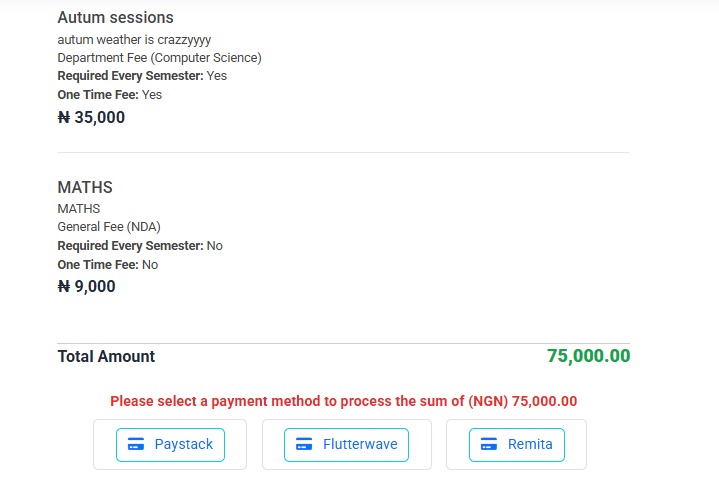This screenshot has width=719, height=497.
Task: Click the red payment method prompt
Action: [344, 401]
